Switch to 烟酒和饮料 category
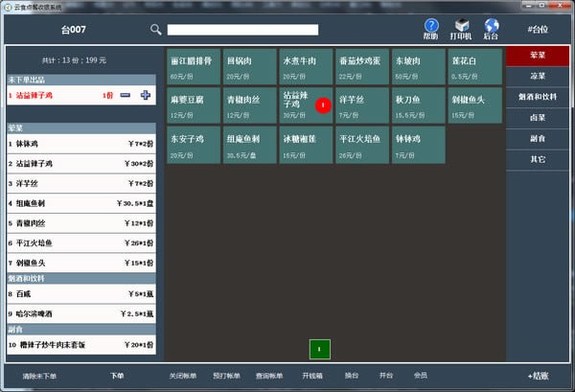Image resolution: width=575 pixels, height=392 pixels. click(x=538, y=96)
